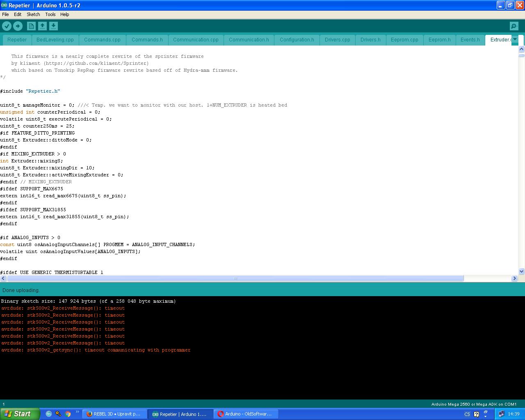Click the Verify sketch checkmark icon
This screenshot has width=525, height=420.
(7, 26)
